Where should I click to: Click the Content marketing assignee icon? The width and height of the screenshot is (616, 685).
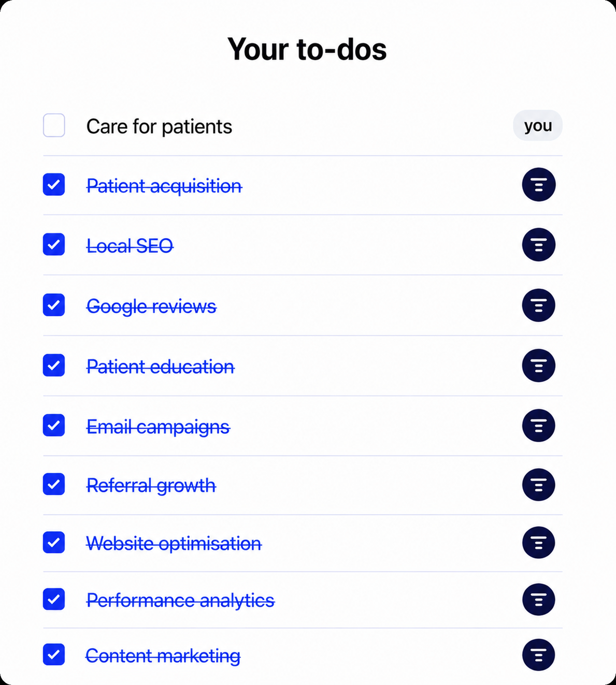point(538,655)
